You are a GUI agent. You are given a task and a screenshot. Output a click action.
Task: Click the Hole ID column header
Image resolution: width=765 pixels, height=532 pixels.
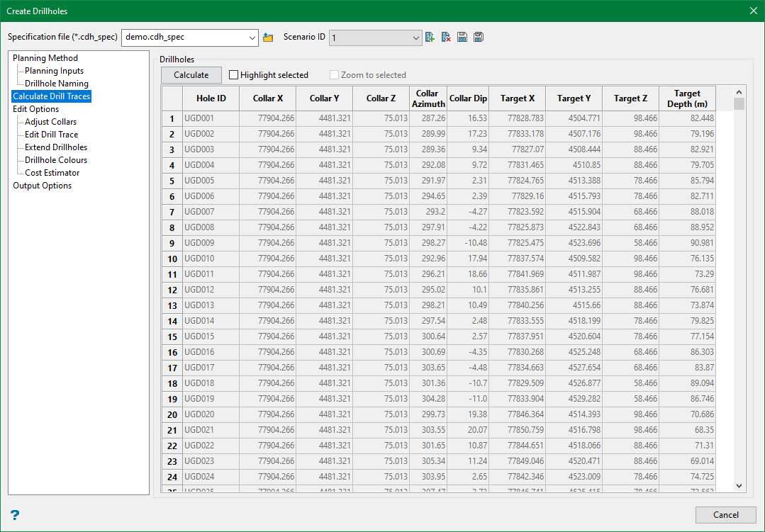[211, 98]
